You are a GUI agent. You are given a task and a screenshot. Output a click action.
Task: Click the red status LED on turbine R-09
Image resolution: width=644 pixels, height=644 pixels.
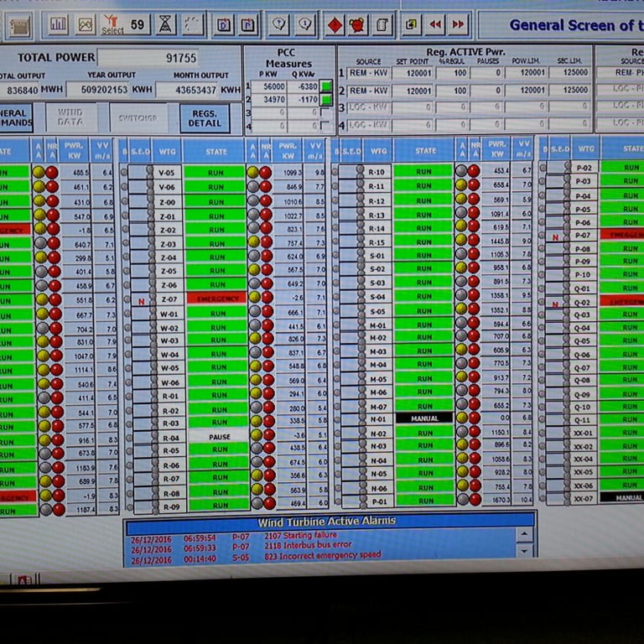[269, 503]
